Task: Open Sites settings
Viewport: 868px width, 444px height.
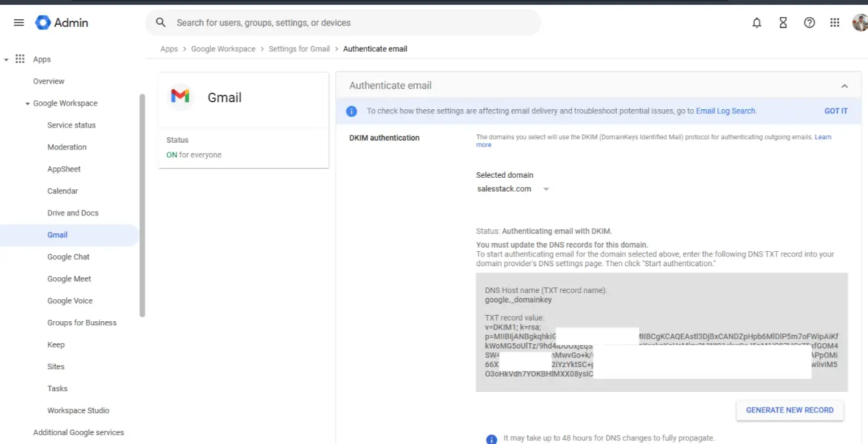Action: 56,366
